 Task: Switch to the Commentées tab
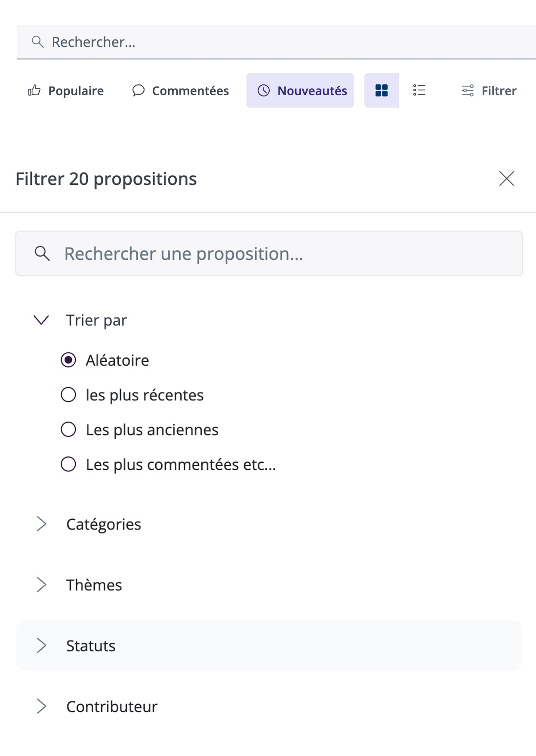(190, 90)
